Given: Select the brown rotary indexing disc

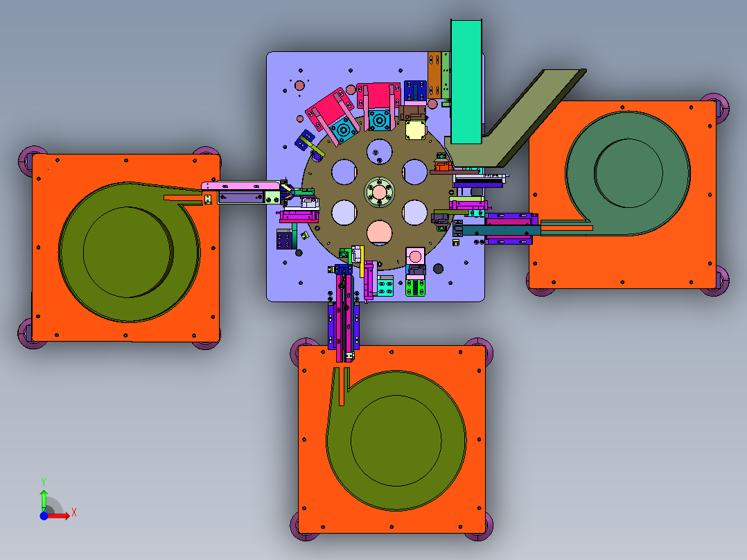Looking at the screenshot, I should coord(380,193).
